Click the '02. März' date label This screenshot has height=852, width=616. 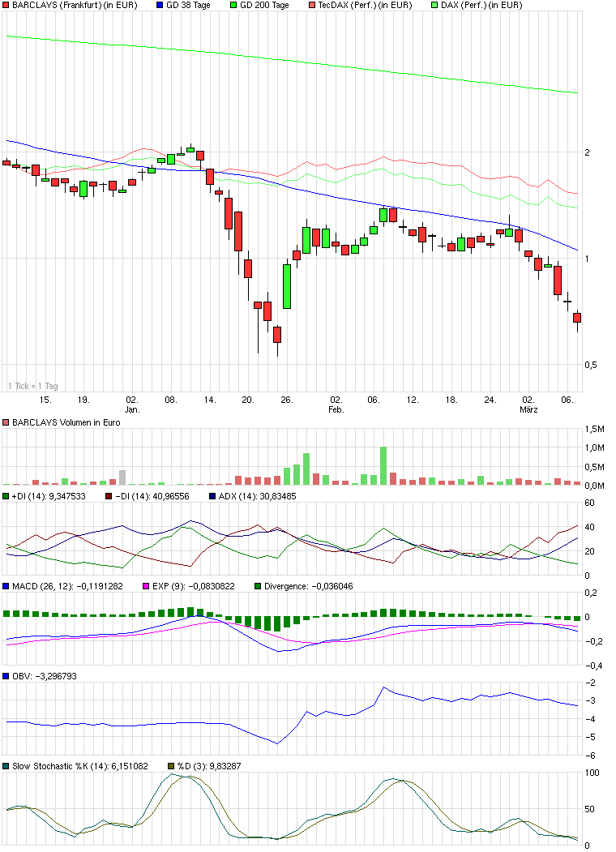pyautogui.click(x=528, y=405)
